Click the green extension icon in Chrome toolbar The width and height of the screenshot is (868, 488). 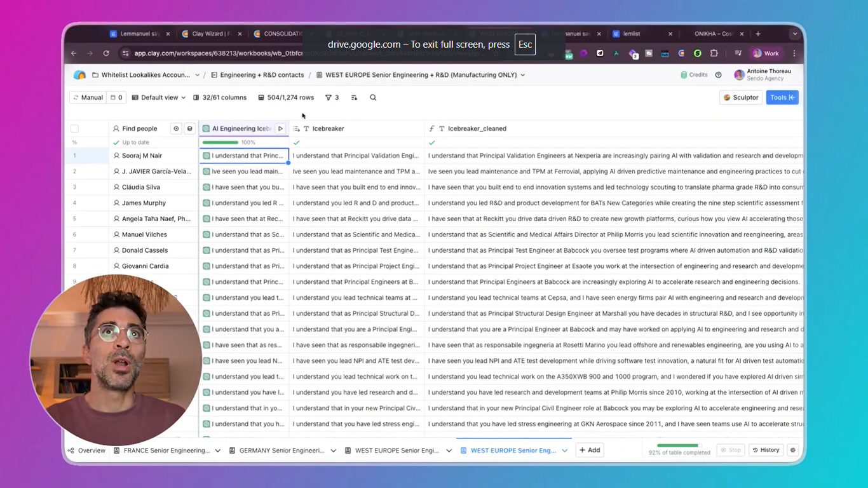pos(697,53)
